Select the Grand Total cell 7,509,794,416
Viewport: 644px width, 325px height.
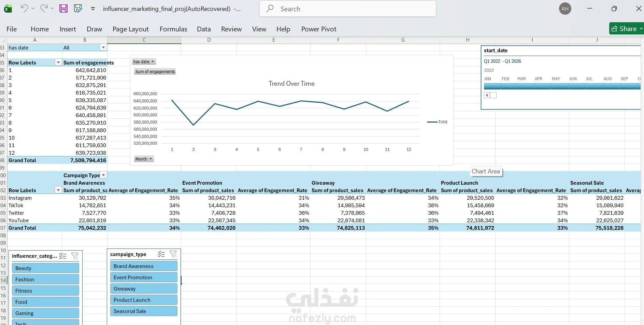tap(85, 160)
